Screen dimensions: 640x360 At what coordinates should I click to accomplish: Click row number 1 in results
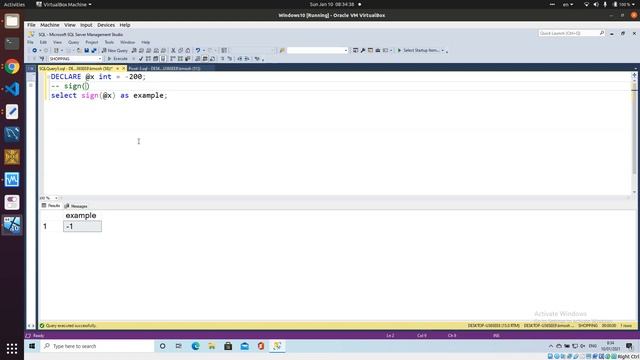coord(45,226)
